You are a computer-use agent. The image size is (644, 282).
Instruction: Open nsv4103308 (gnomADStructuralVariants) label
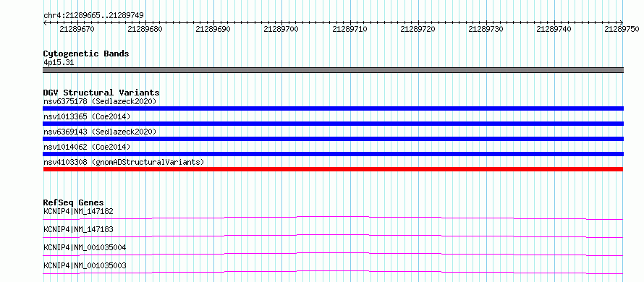pyautogui.click(x=124, y=162)
